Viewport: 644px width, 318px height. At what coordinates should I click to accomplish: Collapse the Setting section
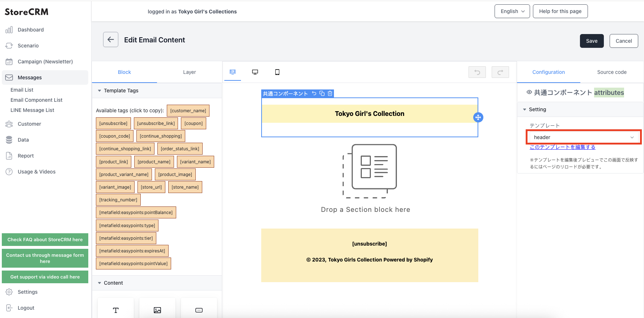[580, 109]
